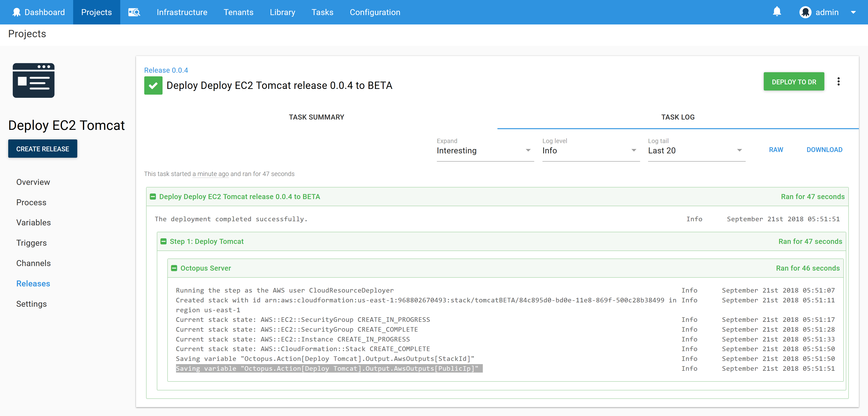This screenshot has height=416, width=868.
Task: Open the overflow menu via vertical ellipsis
Action: point(839,82)
